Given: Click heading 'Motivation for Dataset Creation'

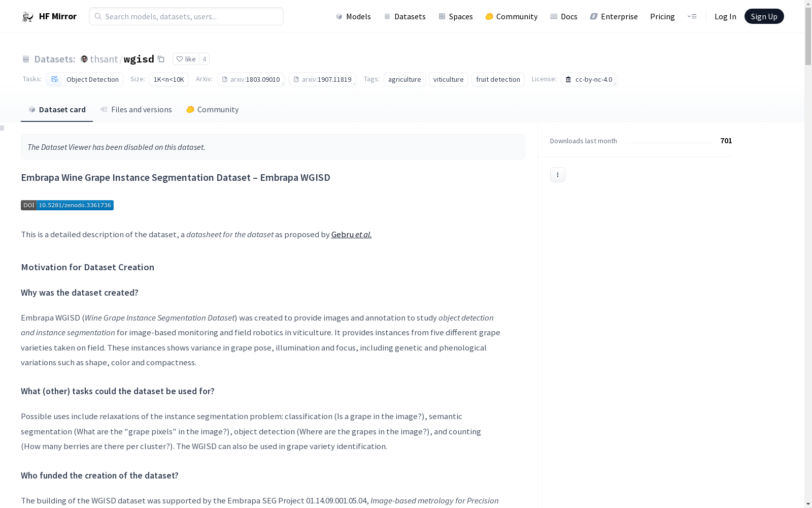Looking at the screenshot, I should (x=87, y=267).
